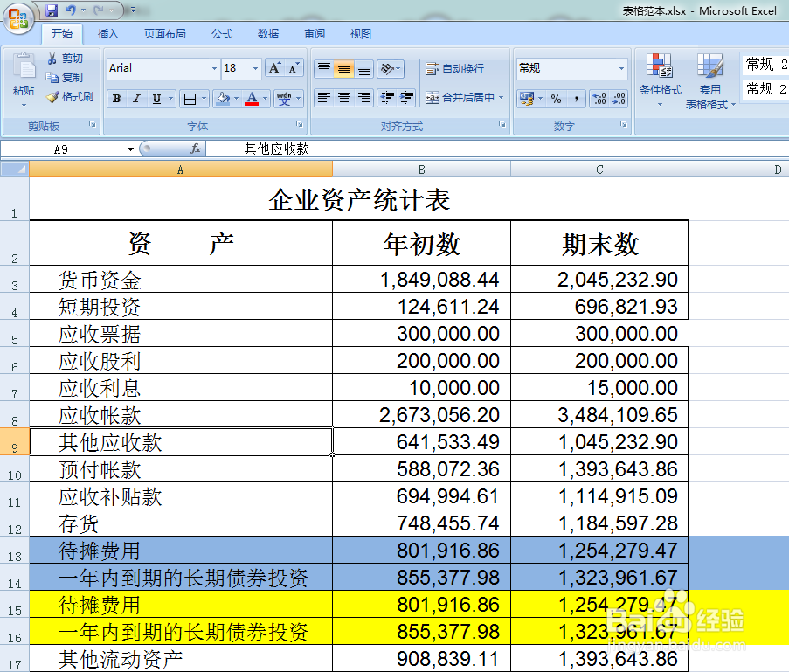This screenshot has width=789, height=672.
Task: Click the fx insert function button
Action: (196, 149)
